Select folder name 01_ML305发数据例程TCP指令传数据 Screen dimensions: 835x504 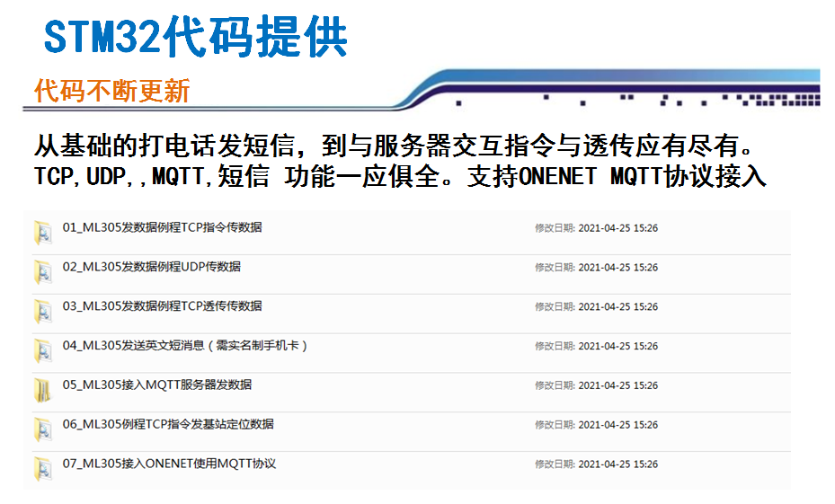pos(163,228)
